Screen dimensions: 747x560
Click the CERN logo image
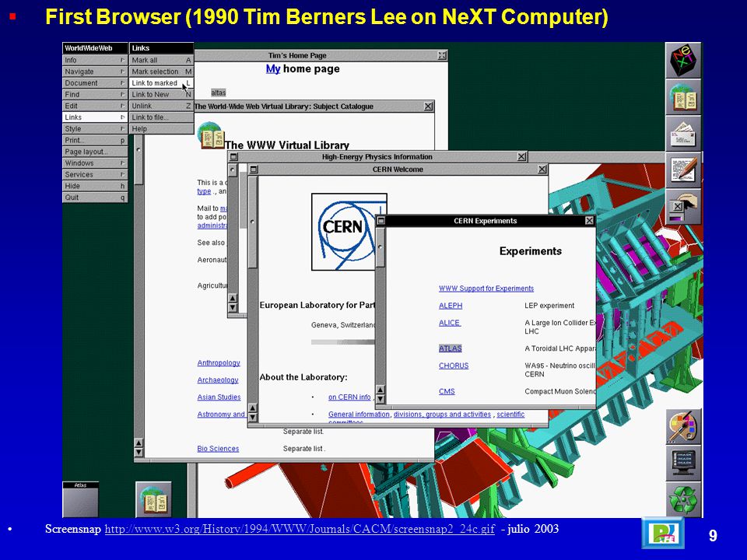point(349,232)
